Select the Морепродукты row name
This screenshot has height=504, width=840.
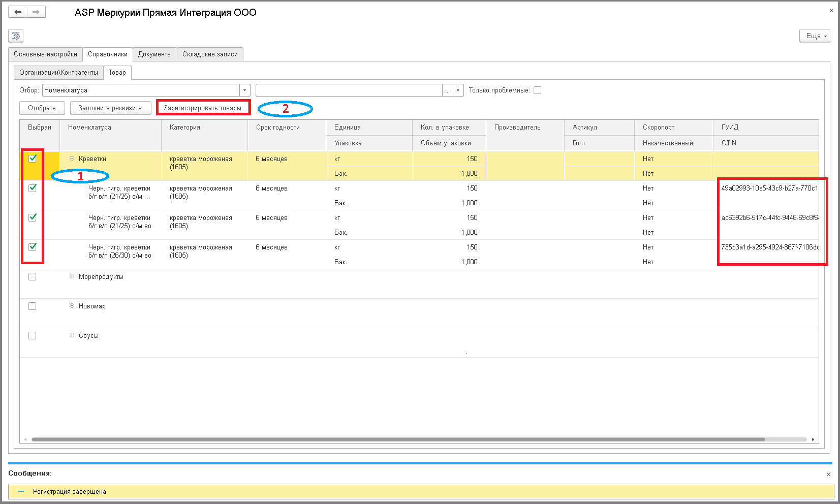tap(101, 277)
